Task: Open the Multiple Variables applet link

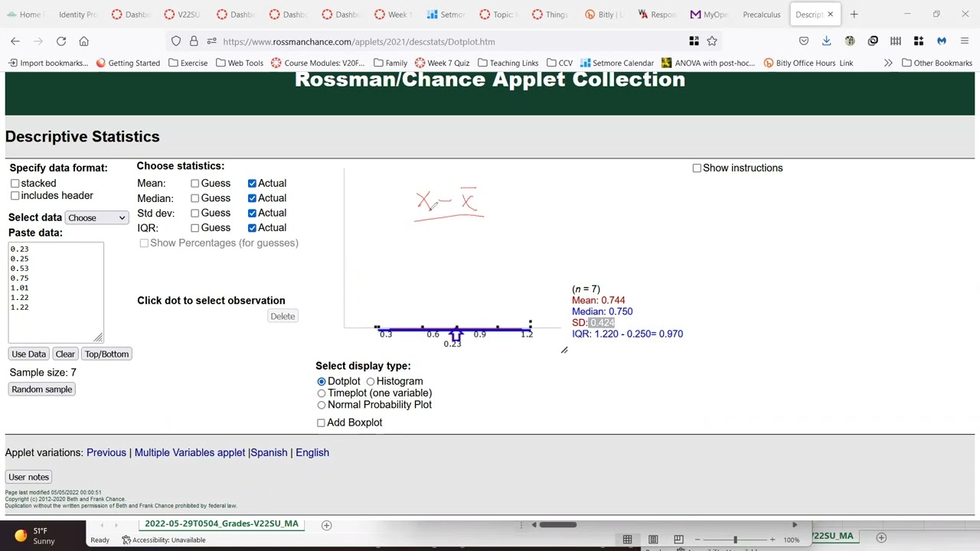Action: [190, 453]
